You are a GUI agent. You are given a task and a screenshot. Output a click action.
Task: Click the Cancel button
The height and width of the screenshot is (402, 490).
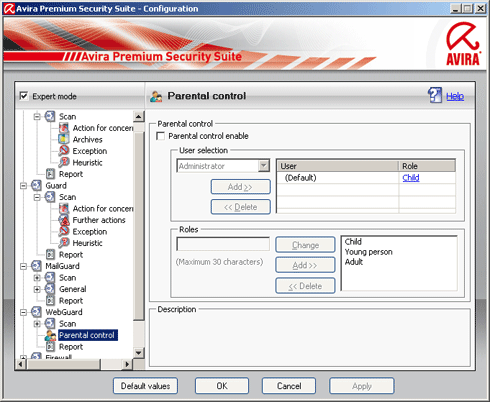click(289, 386)
